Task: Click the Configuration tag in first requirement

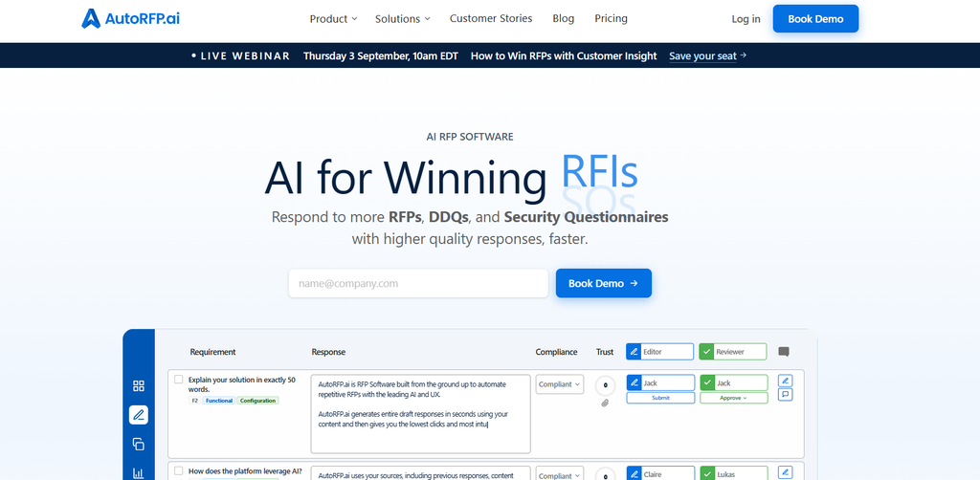Action: click(258, 401)
